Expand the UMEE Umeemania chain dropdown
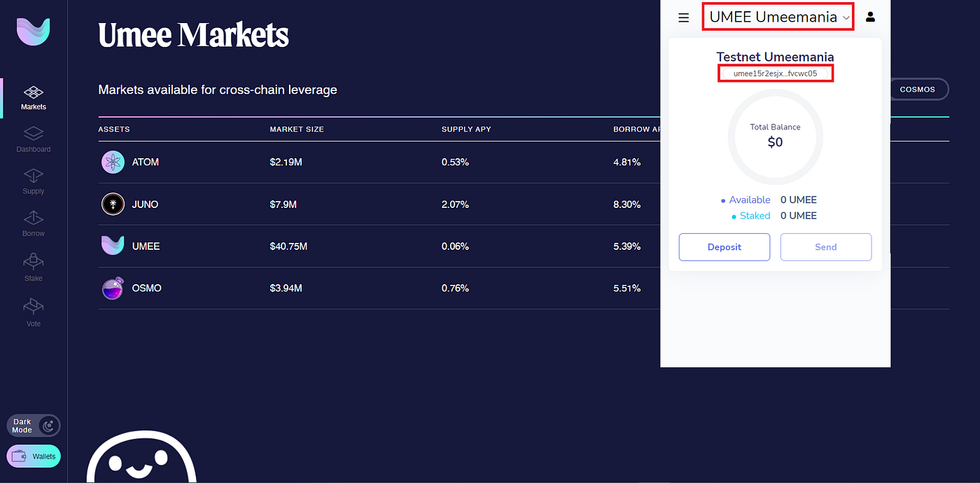This screenshot has width=980, height=483. [778, 17]
